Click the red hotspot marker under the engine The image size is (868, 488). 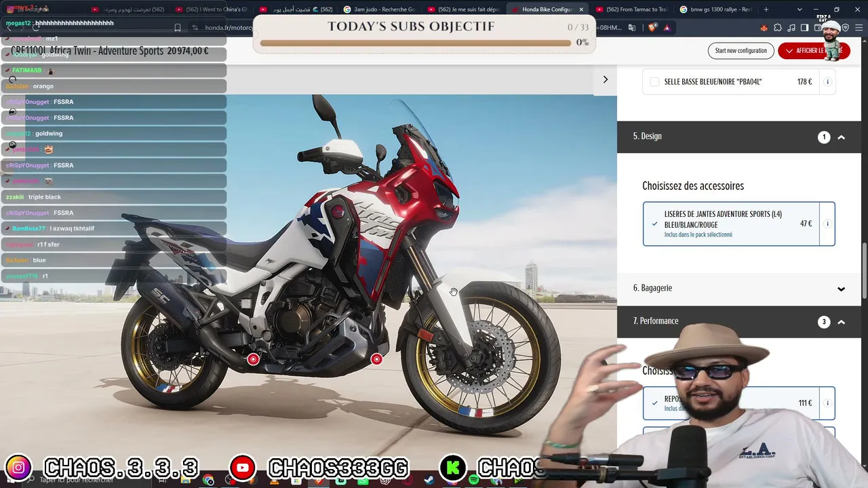tap(376, 359)
